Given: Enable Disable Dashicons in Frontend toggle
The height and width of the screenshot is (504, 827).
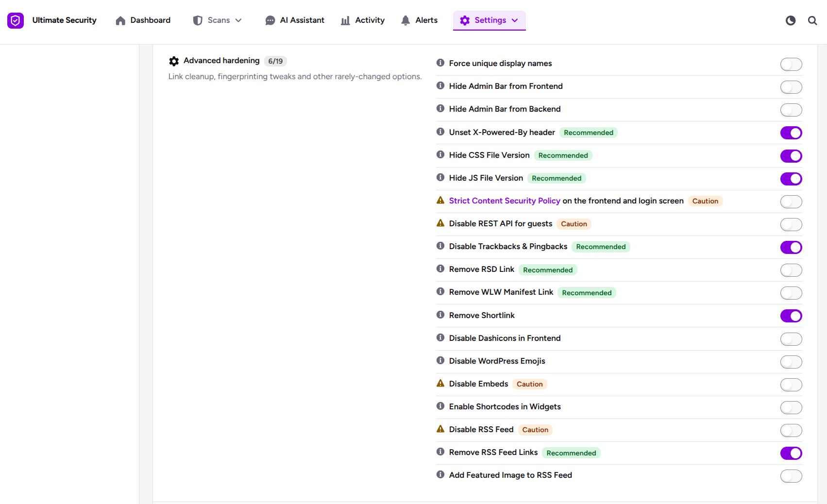Looking at the screenshot, I should [791, 339].
